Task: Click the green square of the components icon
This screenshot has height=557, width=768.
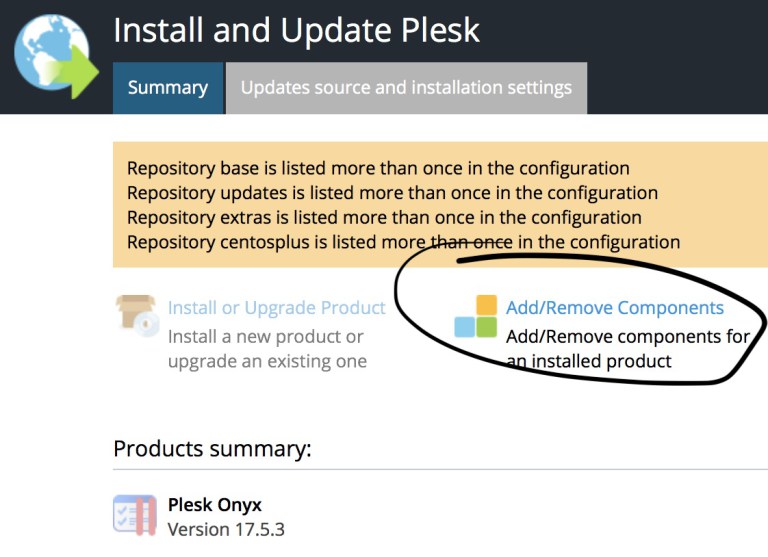Action: [x=486, y=327]
